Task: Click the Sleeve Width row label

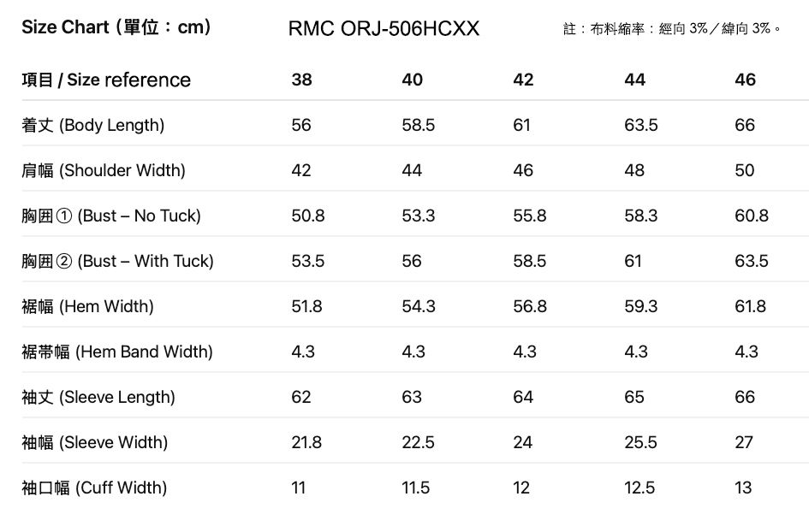Action: pyautogui.click(x=95, y=443)
